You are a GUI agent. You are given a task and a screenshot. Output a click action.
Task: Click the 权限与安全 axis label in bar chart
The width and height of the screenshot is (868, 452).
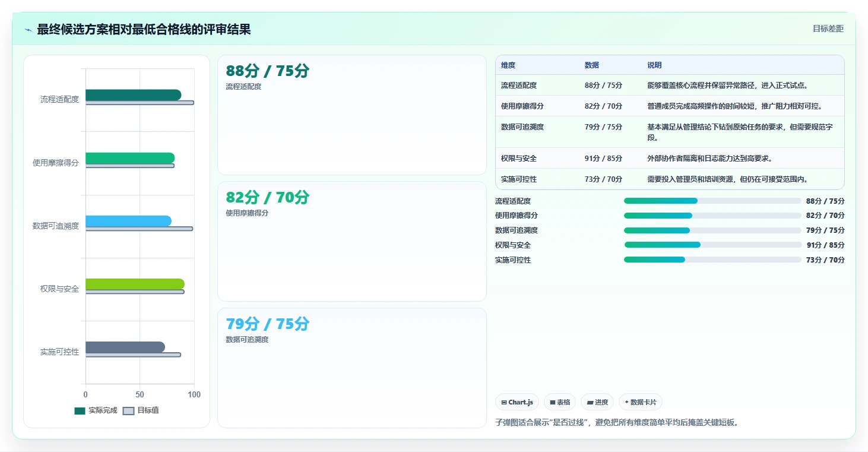59,289
